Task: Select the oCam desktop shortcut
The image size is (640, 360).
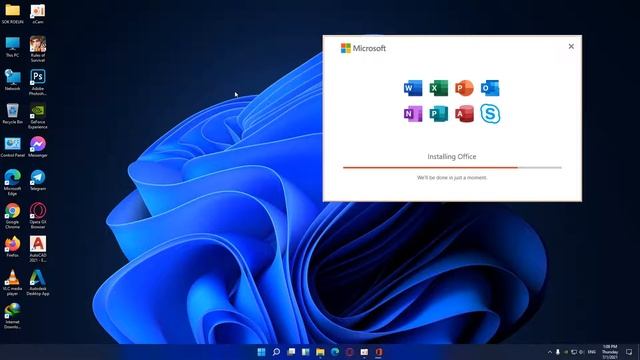Action: pos(38,13)
